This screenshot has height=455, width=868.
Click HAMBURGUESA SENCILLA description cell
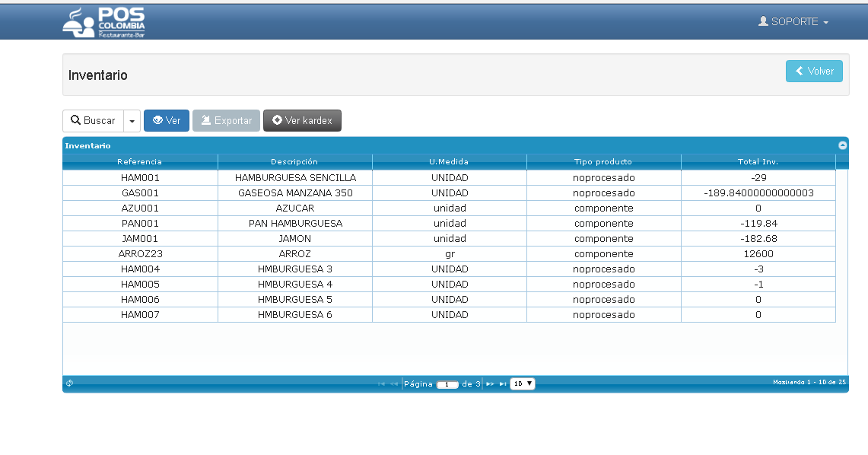(295, 178)
